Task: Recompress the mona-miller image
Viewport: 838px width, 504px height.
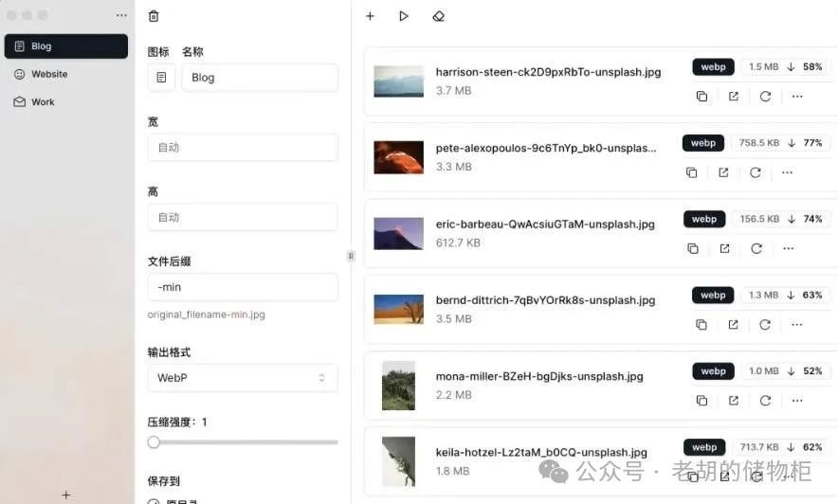Action: click(765, 401)
